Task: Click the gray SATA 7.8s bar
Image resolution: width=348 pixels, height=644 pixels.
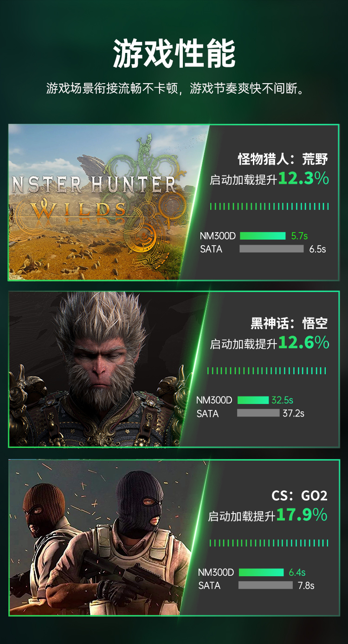Action: pyautogui.click(x=265, y=585)
